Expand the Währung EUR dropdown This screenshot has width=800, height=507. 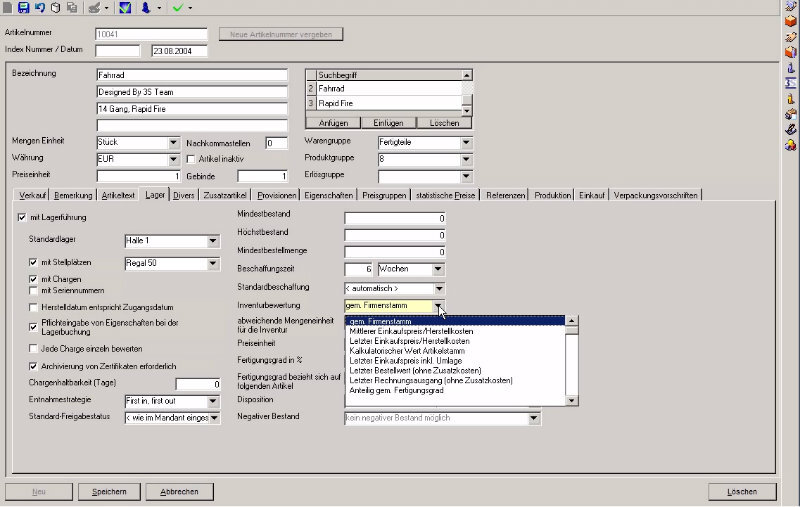pyautogui.click(x=172, y=159)
